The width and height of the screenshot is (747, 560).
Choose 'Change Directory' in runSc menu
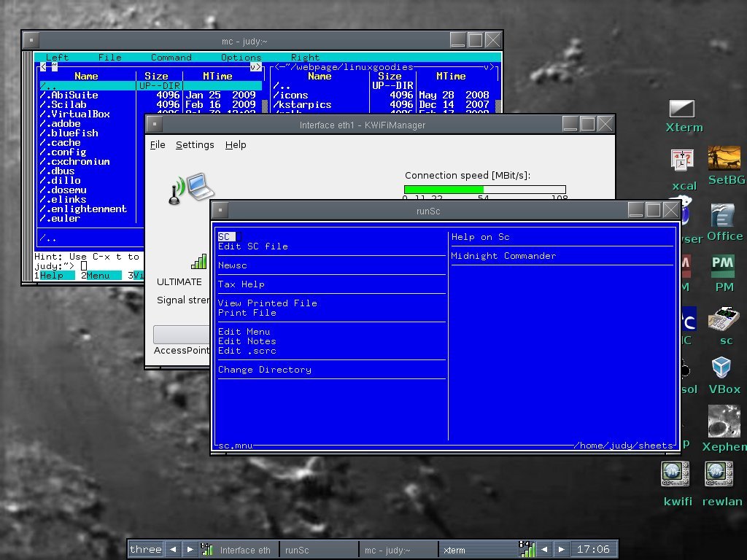(264, 370)
